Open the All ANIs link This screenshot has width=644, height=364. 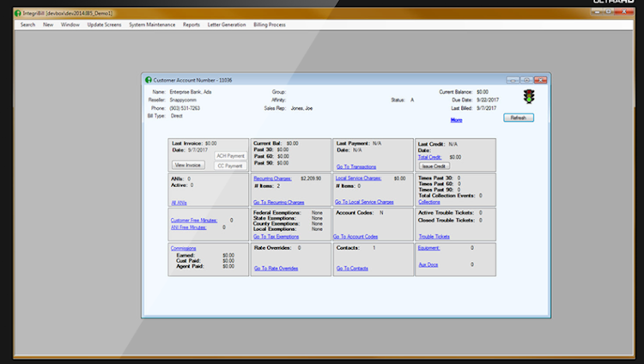coord(179,203)
